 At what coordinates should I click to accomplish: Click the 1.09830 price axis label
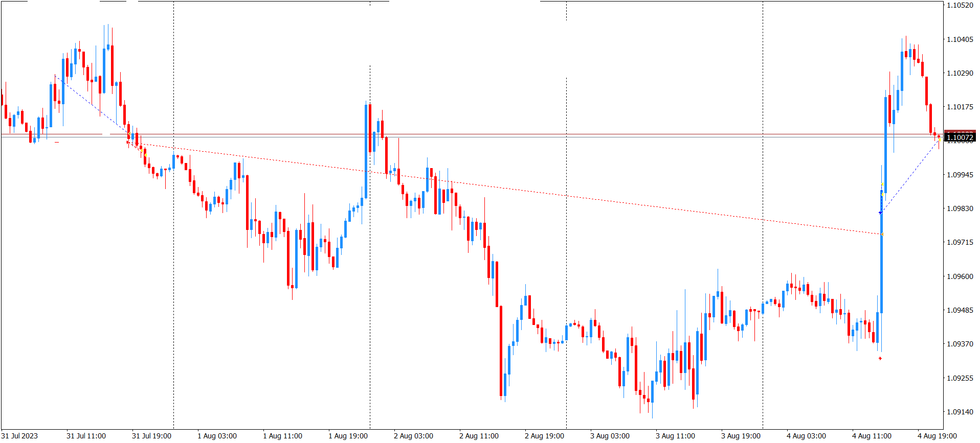tap(960, 208)
